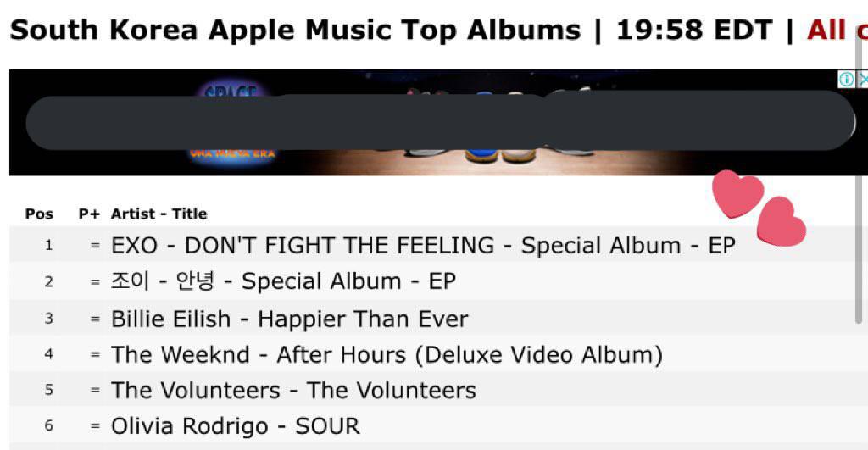Click the ad info icon on the banner

(846, 79)
